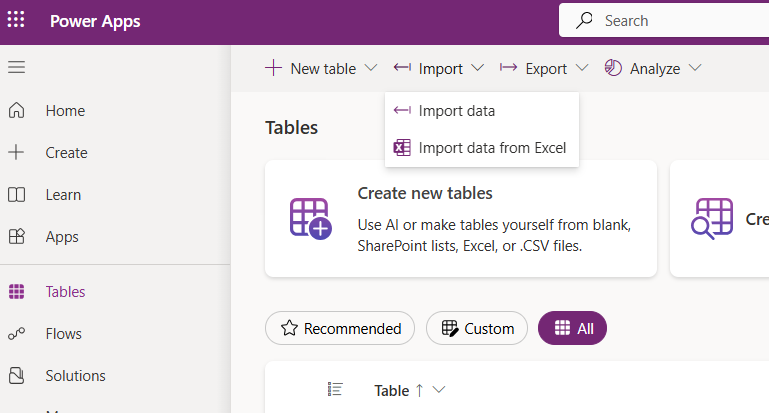Open Solutions in the sidebar
The image size is (769, 413).
click(x=75, y=376)
